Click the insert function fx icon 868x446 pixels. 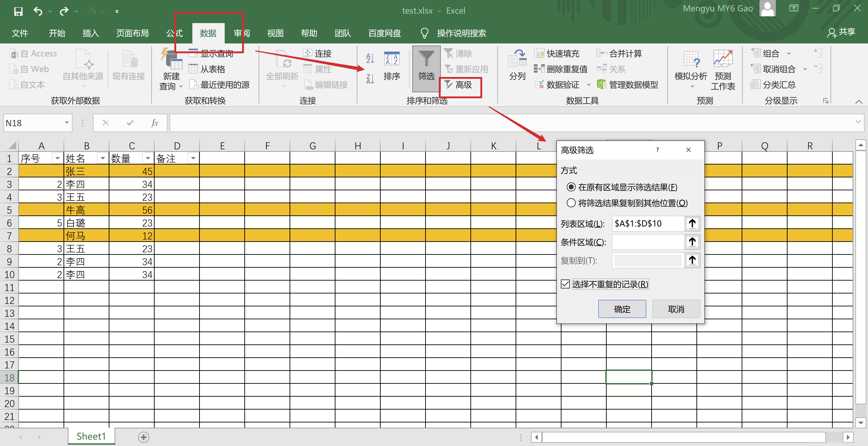tap(155, 123)
